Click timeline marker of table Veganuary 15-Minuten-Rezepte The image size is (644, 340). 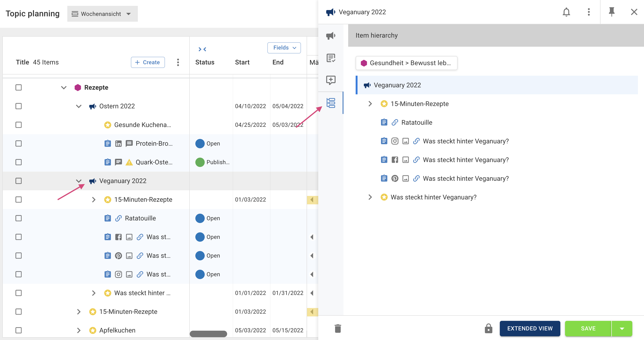(x=312, y=200)
